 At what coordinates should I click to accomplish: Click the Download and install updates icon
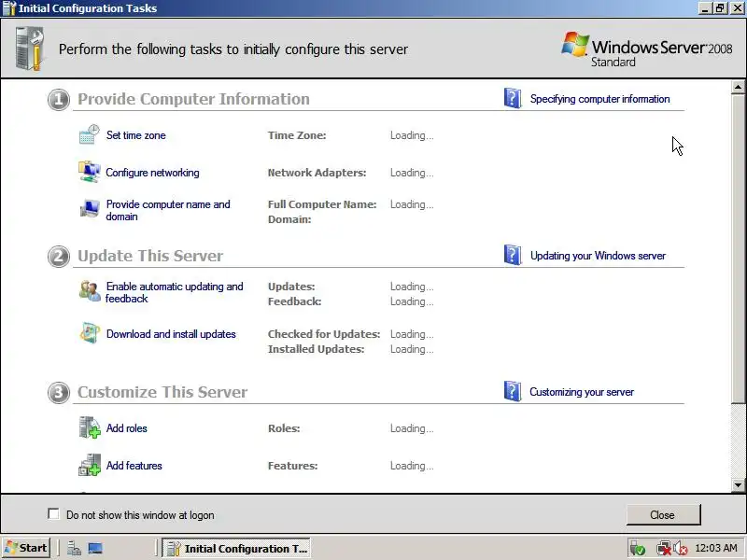[x=89, y=333]
